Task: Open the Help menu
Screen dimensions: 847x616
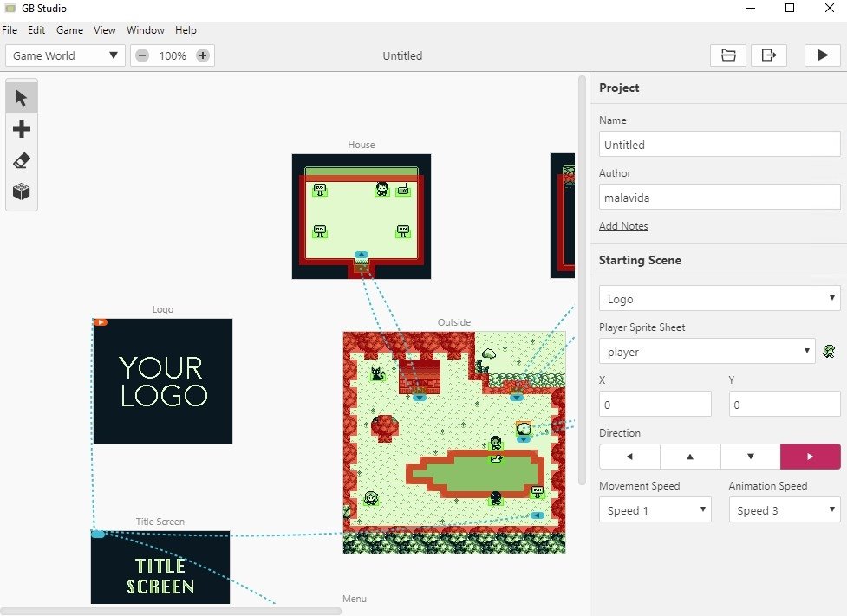Action: pos(186,30)
